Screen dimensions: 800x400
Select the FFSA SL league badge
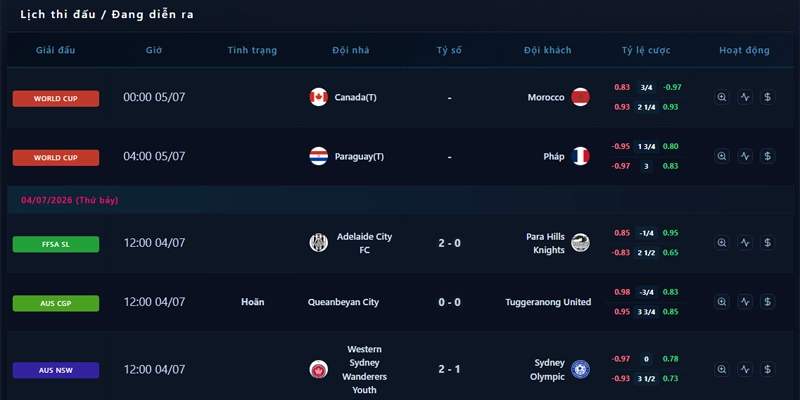point(56,244)
